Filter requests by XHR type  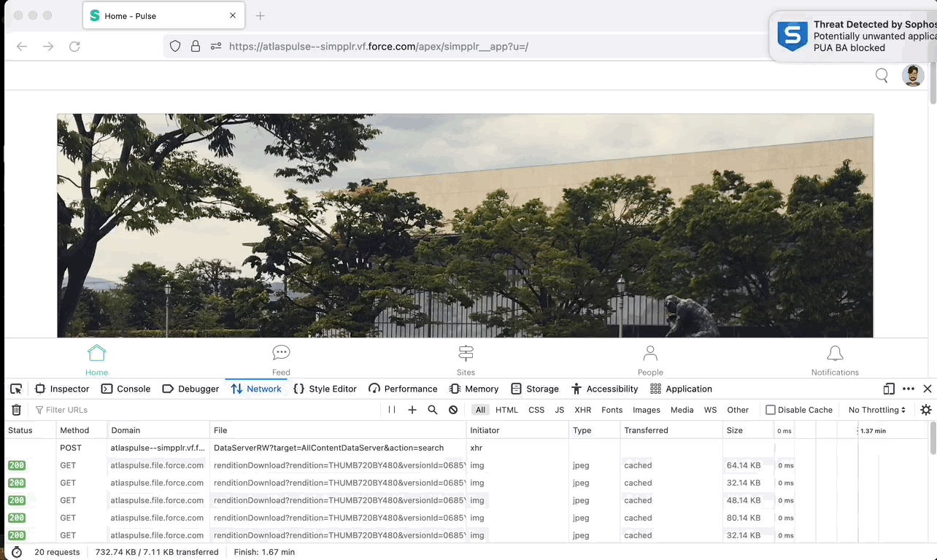(x=582, y=410)
